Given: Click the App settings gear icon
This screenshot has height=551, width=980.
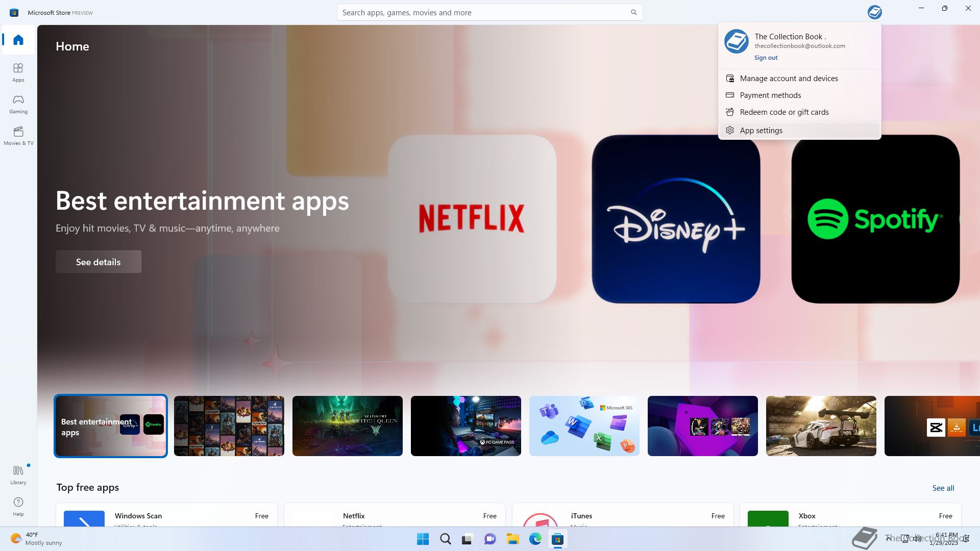Looking at the screenshot, I should coord(730,131).
